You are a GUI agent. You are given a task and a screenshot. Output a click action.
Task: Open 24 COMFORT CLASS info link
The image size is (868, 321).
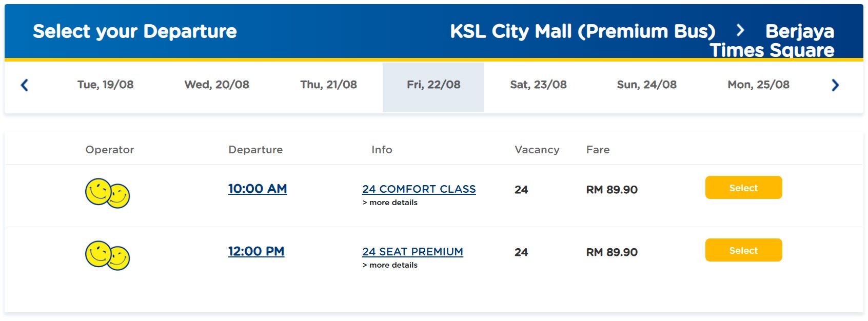tap(419, 189)
